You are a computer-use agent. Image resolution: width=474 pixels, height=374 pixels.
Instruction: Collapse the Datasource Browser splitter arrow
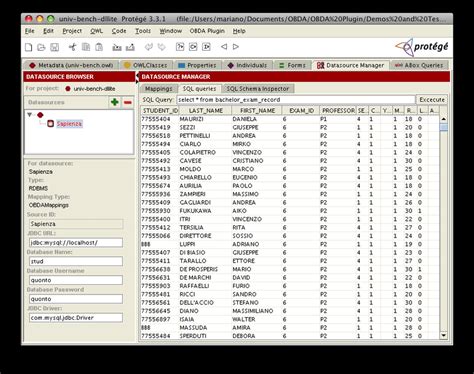pos(137,77)
